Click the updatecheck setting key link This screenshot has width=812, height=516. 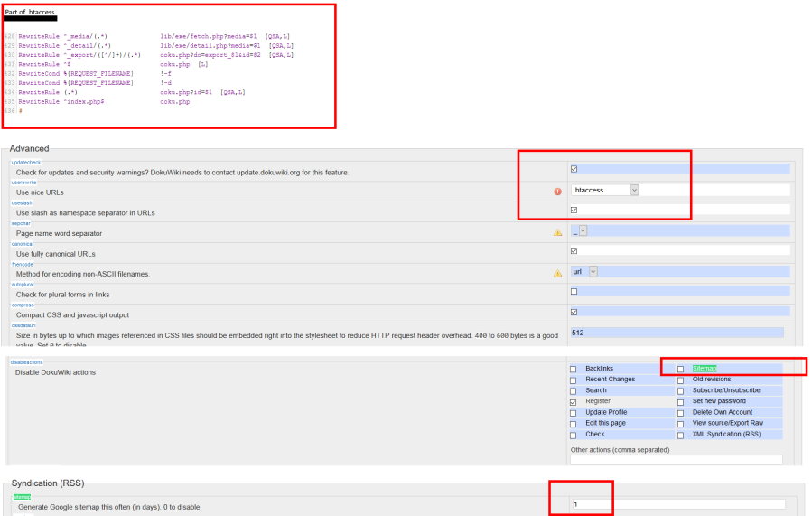coord(26,162)
